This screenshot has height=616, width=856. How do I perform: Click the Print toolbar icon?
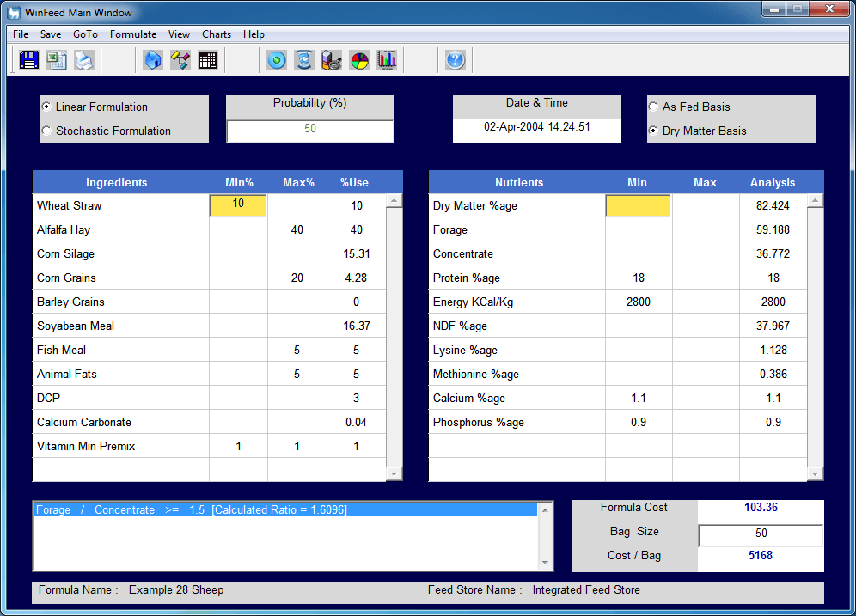tap(84, 60)
